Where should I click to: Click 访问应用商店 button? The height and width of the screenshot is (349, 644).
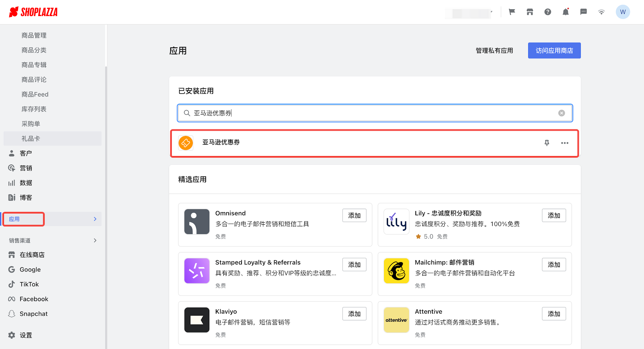tap(554, 51)
